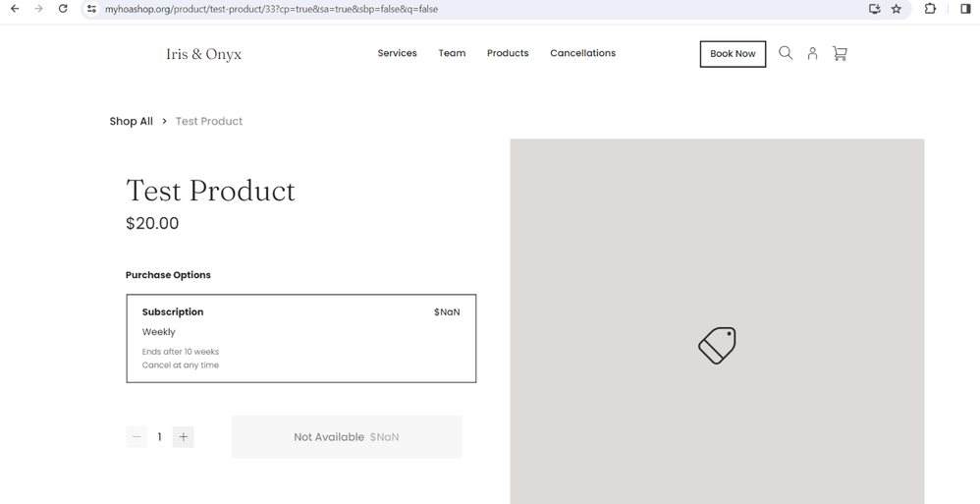
Task: Open the Services menu item
Action: pos(397,53)
